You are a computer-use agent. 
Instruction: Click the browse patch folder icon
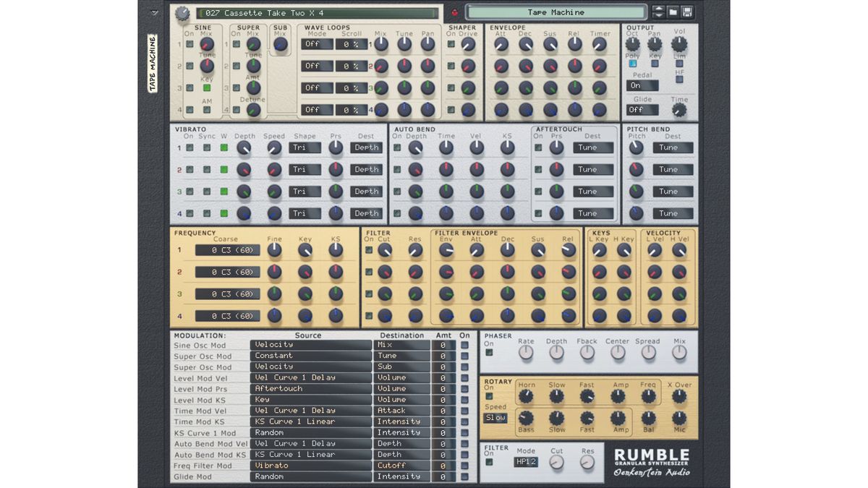(673, 12)
